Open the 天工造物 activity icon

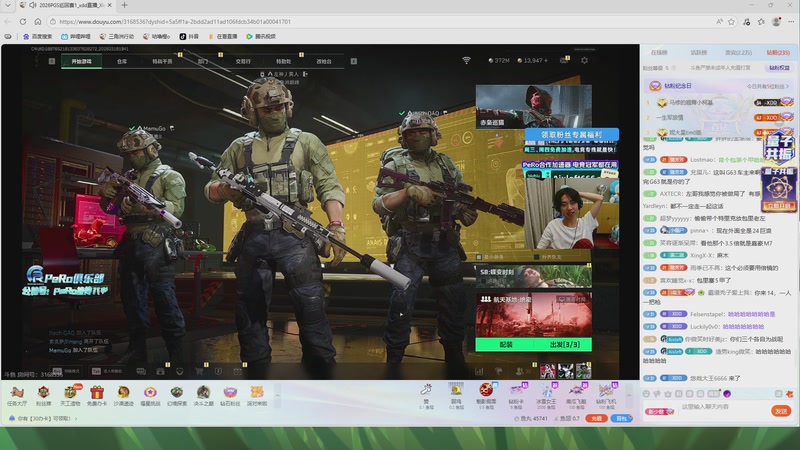(x=70, y=396)
